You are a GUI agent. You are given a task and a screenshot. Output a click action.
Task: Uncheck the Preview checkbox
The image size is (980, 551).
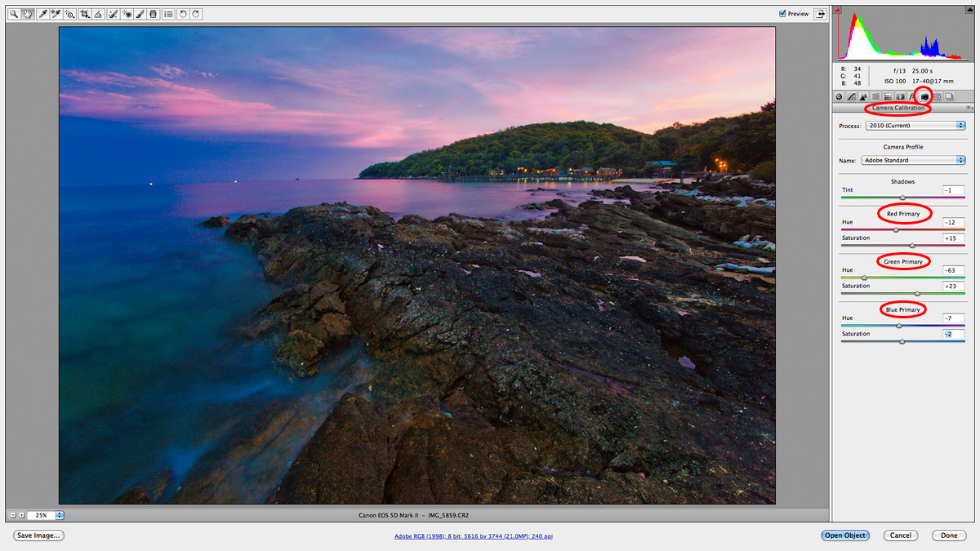(782, 14)
